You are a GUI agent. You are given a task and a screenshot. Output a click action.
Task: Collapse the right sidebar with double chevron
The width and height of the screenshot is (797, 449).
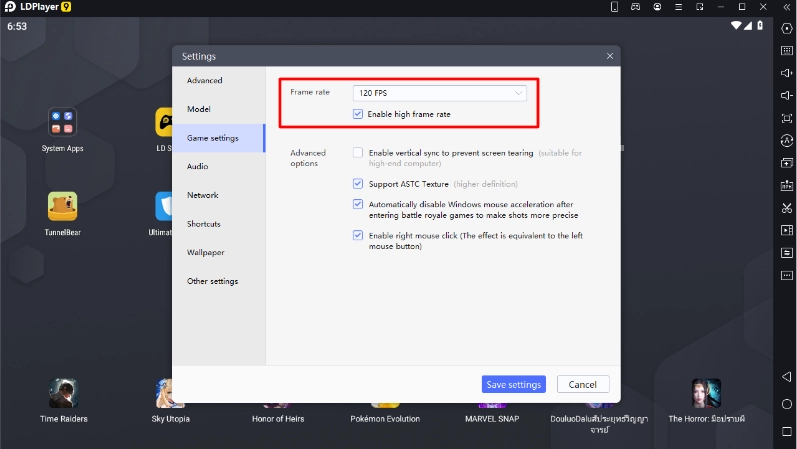pyautogui.click(x=786, y=7)
